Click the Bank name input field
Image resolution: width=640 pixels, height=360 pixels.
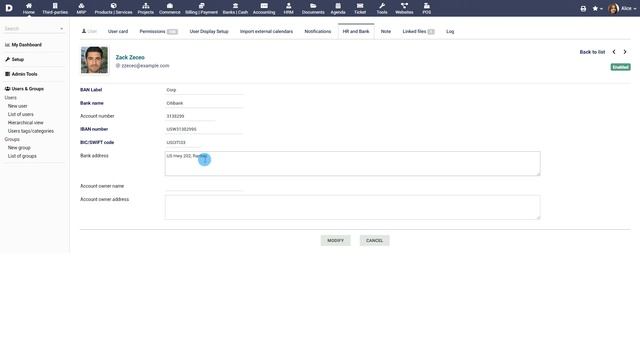[x=204, y=103]
